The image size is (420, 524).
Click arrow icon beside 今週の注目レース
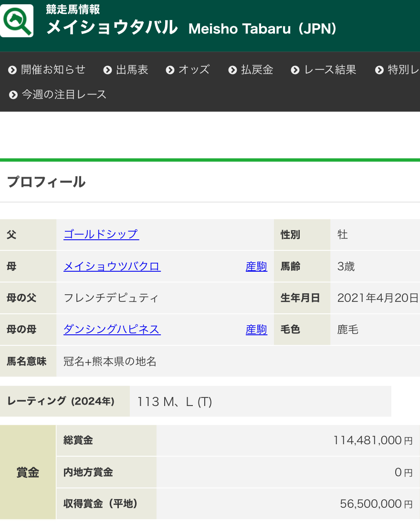click(x=13, y=95)
